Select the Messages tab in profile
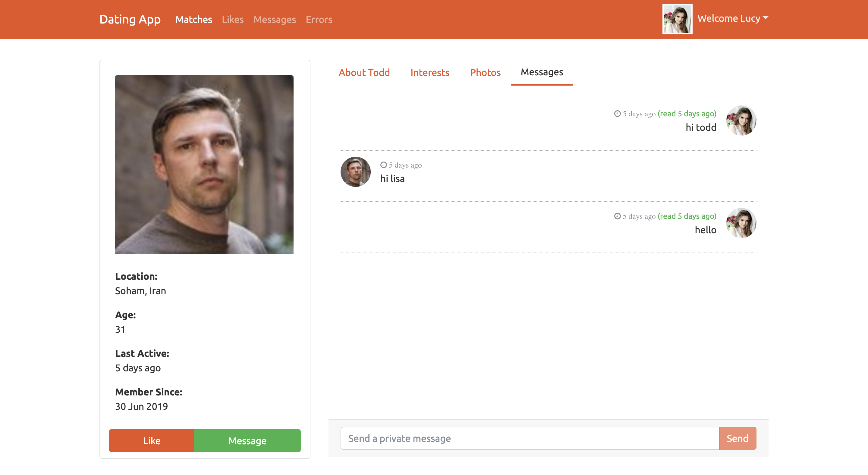Screen dimensions: 868x475 542,72
